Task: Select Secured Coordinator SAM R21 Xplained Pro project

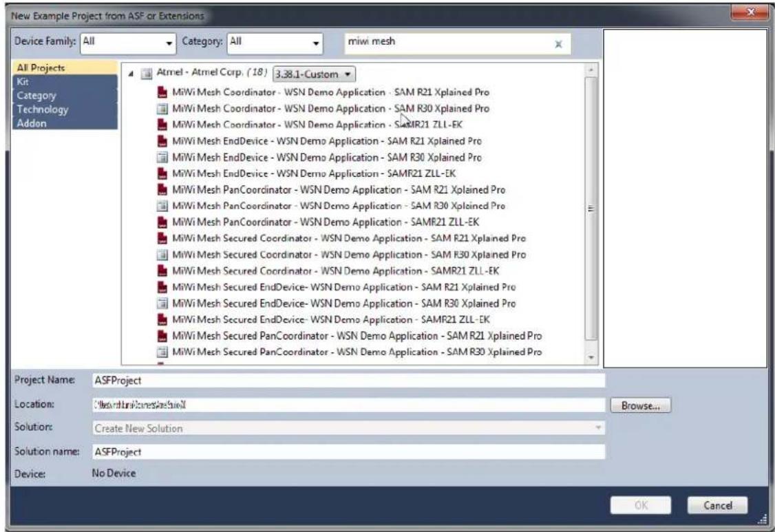Action: pos(349,238)
